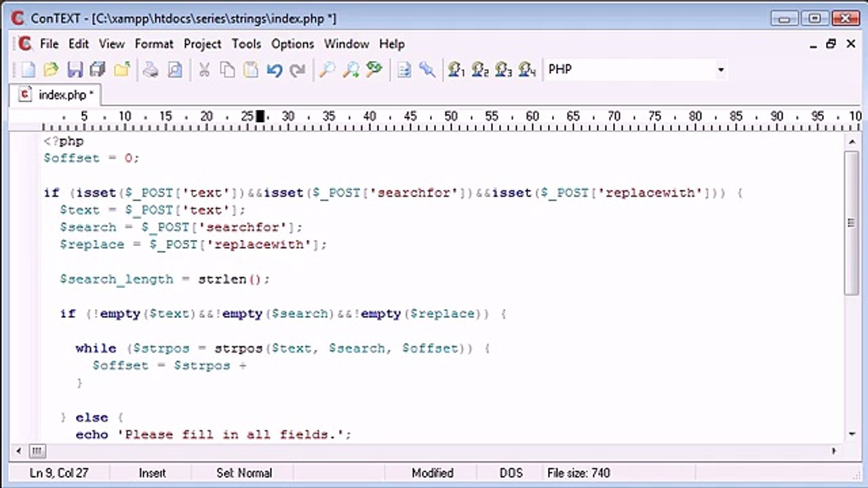Click 'Sel: Normal' in status bar
868x488 pixels.
[244, 473]
